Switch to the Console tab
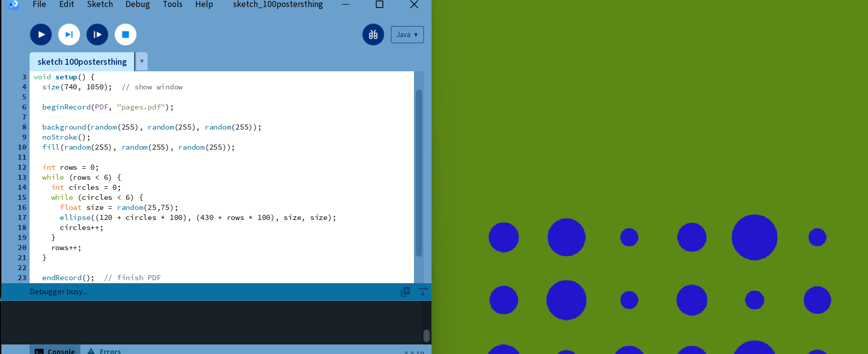Screen dimensions: 868x354 click(55, 350)
